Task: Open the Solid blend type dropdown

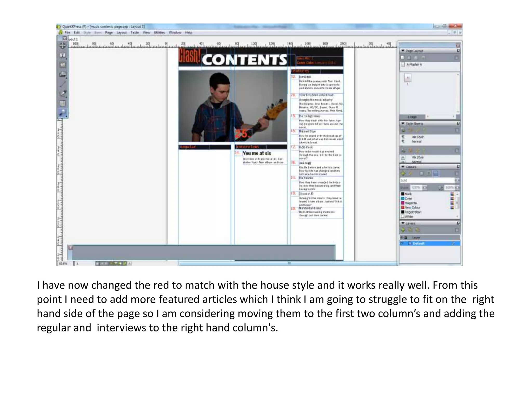Action: click(x=457, y=180)
